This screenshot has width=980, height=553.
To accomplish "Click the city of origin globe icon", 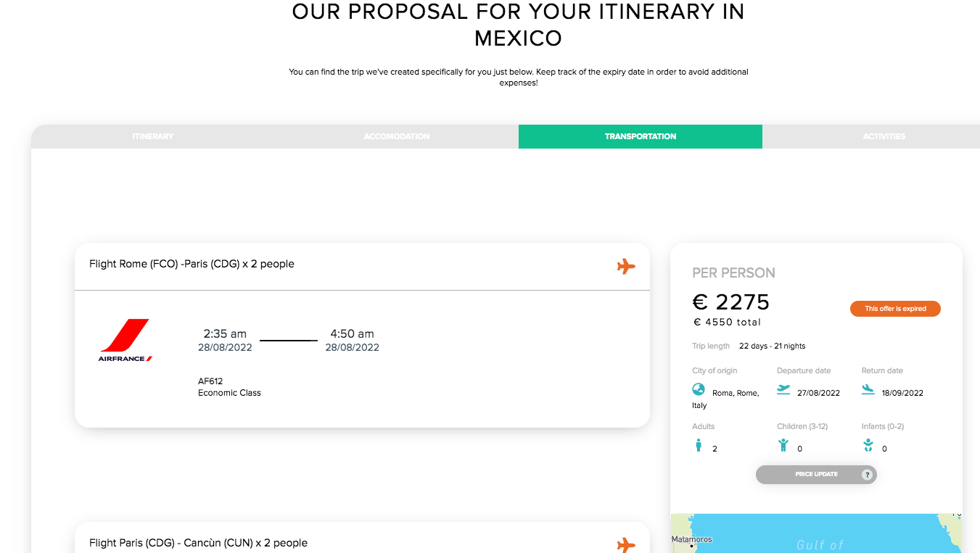I will point(699,389).
